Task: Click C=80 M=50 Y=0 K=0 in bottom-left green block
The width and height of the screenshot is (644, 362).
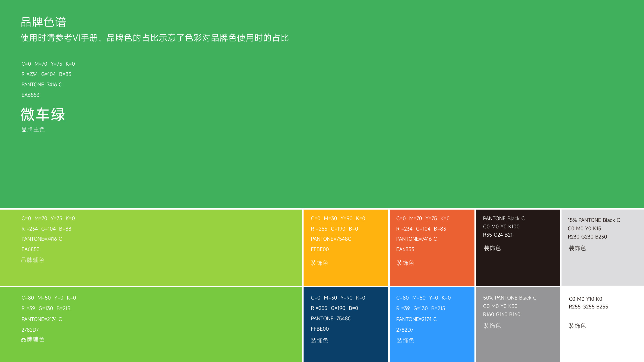Action: pyautogui.click(x=49, y=298)
